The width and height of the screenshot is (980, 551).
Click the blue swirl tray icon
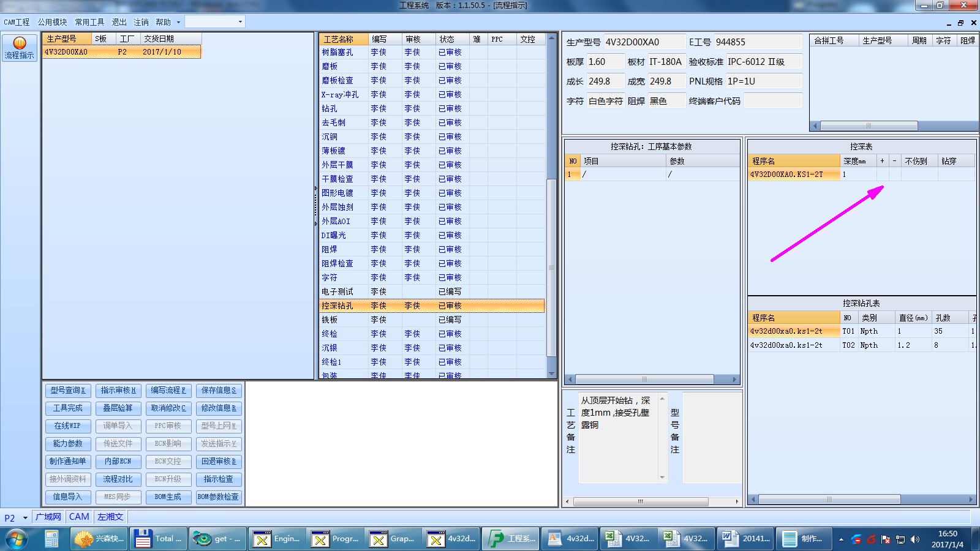(x=856, y=539)
